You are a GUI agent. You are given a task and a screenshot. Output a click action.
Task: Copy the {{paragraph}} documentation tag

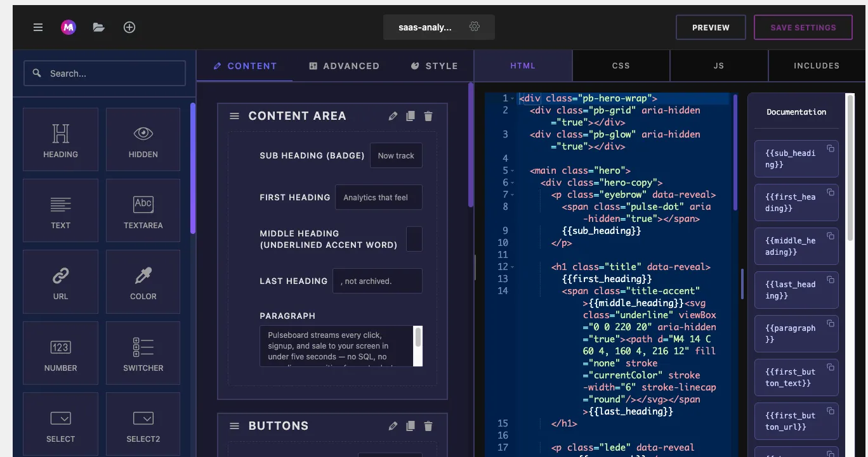point(831,323)
